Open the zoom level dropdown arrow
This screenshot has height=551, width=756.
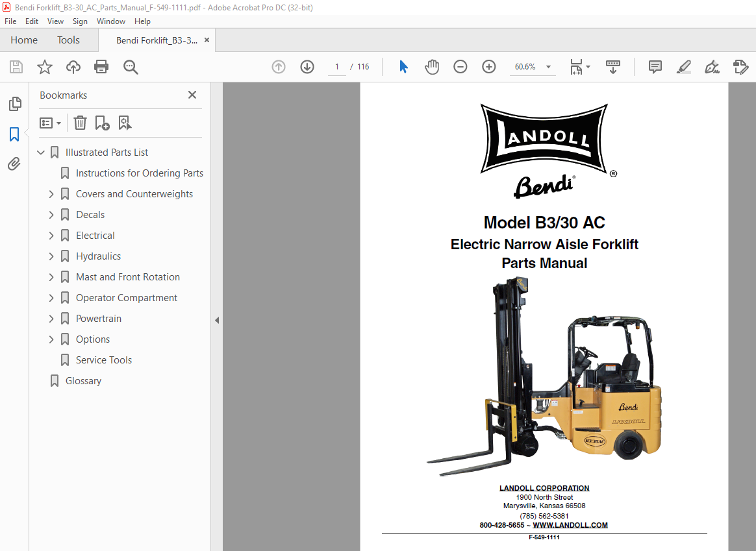[548, 67]
